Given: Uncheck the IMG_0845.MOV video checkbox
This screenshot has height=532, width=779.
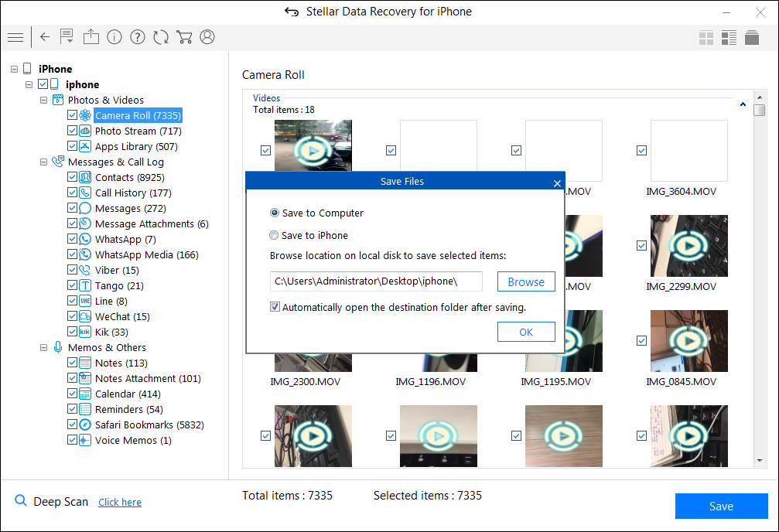Looking at the screenshot, I should tap(641, 341).
